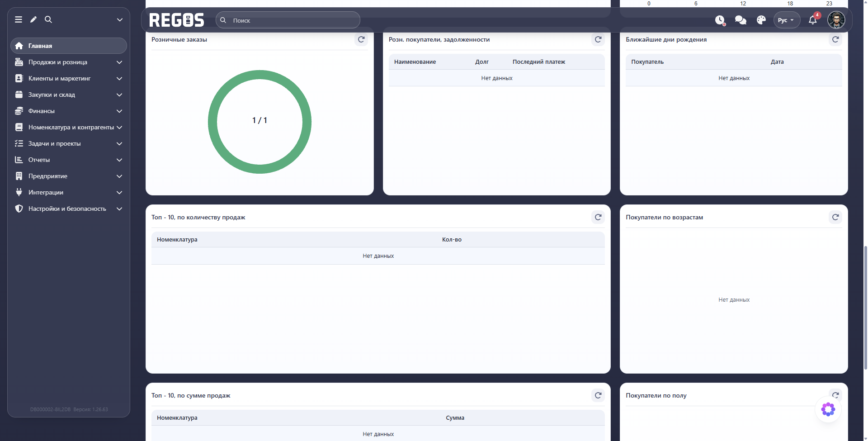Click the Дата column header

(x=777, y=62)
